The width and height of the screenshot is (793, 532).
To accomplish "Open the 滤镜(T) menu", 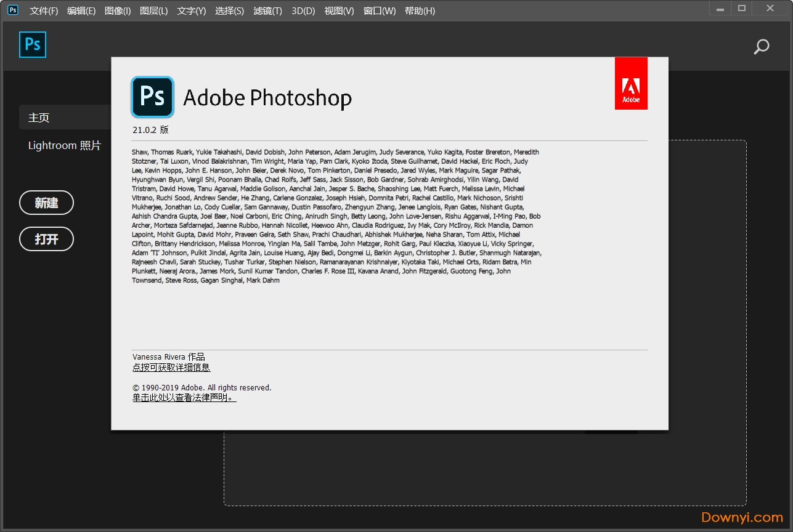I will point(267,11).
